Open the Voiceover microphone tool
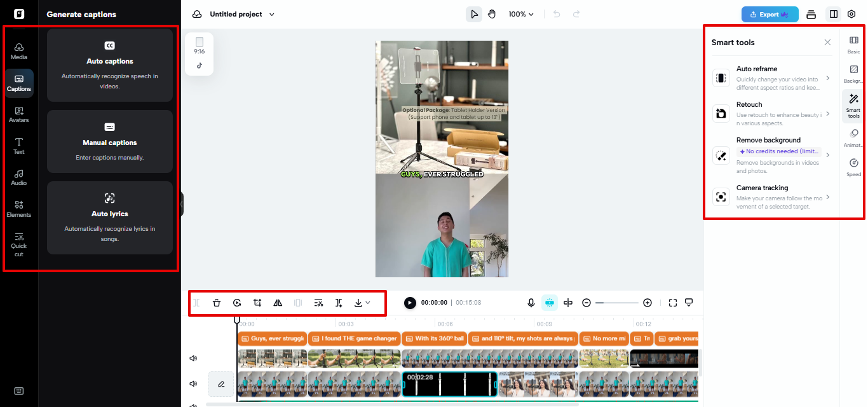This screenshot has width=868, height=407. (531, 303)
